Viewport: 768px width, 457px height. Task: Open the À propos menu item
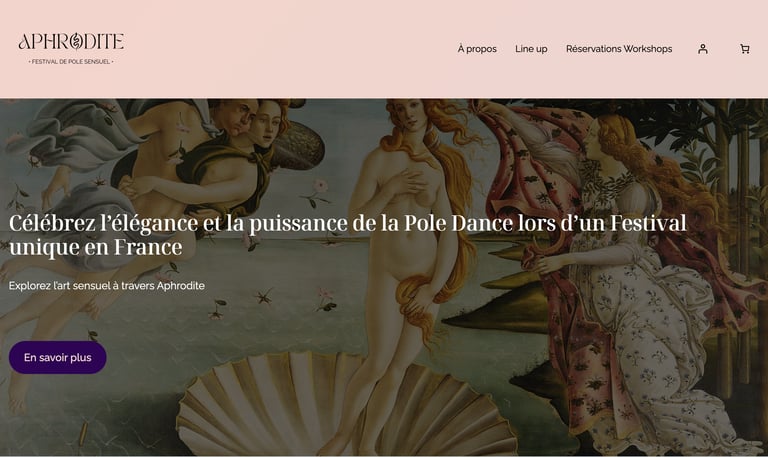(477, 49)
